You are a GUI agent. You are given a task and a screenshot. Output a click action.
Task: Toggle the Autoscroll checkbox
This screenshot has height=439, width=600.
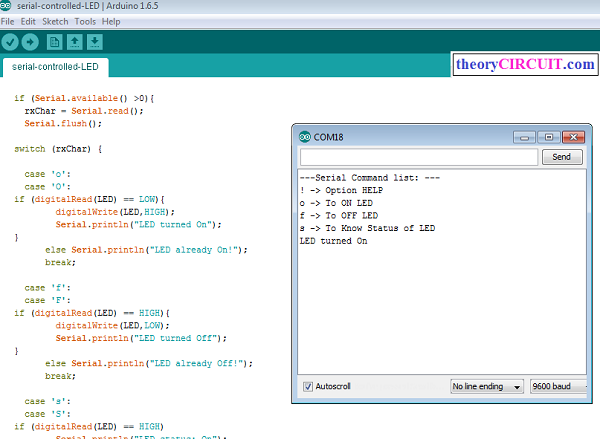(308, 387)
